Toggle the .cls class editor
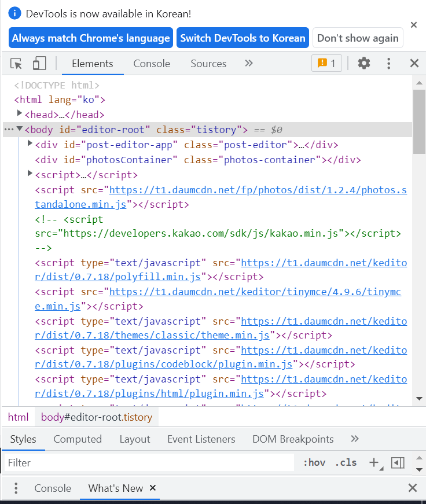This screenshot has height=504, width=426. click(346, 462)
